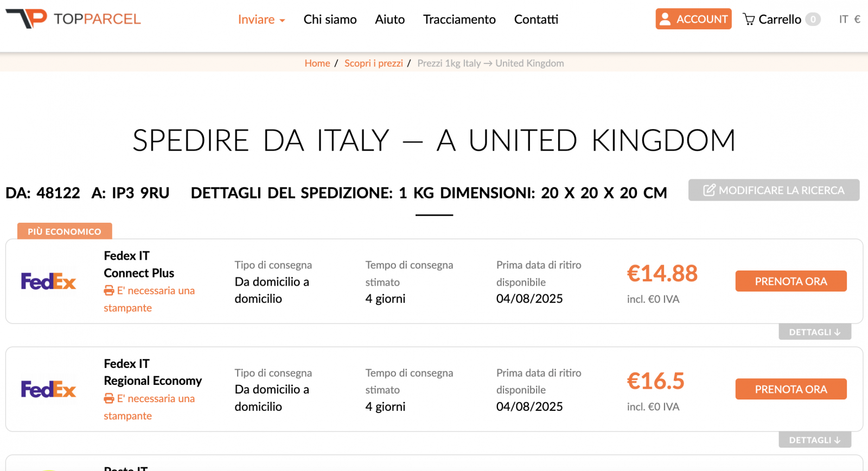The height and width of the screenshot is (471, 868).
Task: Click the edit icon in Modificare la ricerca
Action: [709, 190]
